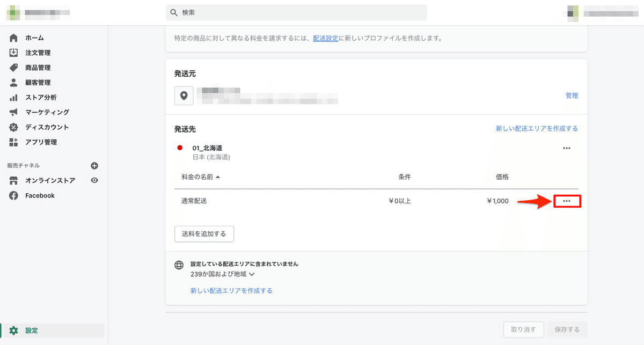Open 商品管理 products section

coord(38,68)
